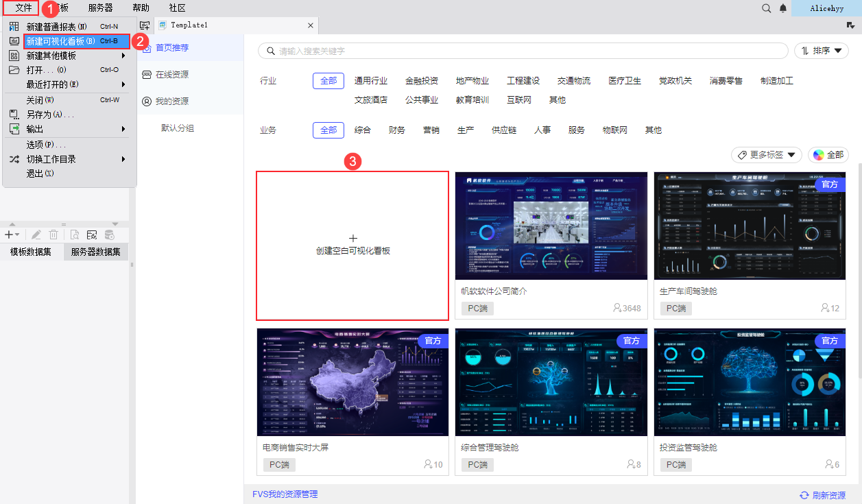Click the preview dataset icon
Screen dimensions: 862x504
75,235
